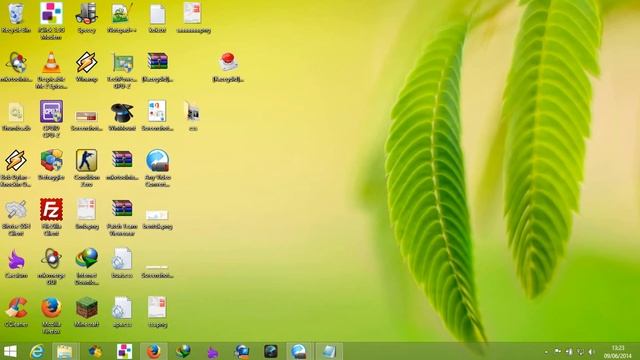Open Internet Explorer from the taskbar
Image resolution: width=640 pixels, height=360 pixels.
point(37,351)
